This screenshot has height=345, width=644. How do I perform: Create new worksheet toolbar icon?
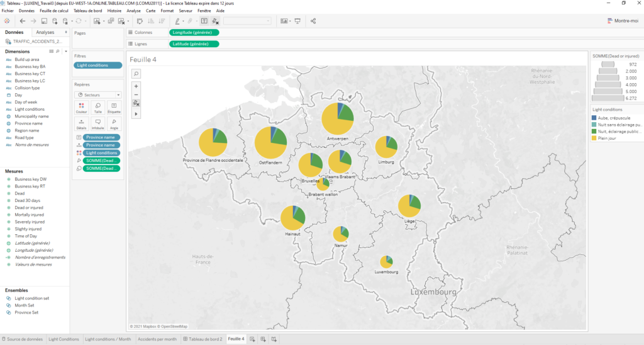click(x=96, y=21)
